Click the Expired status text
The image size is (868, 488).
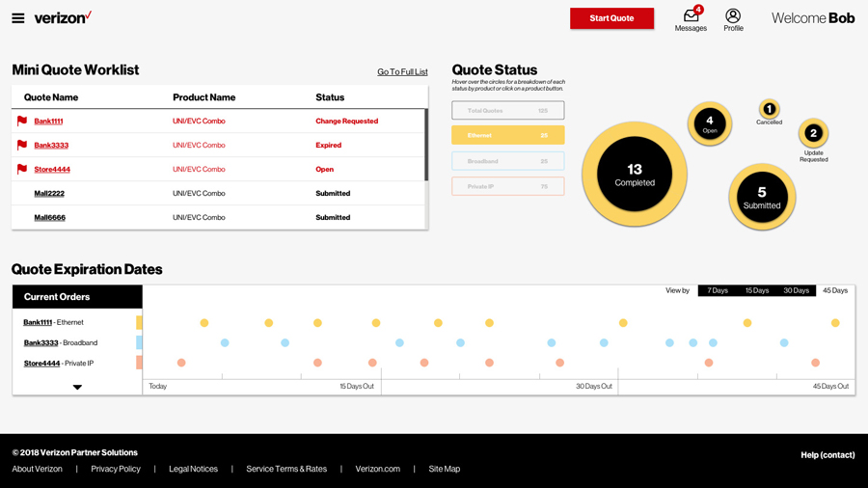(x=328, y=145)
